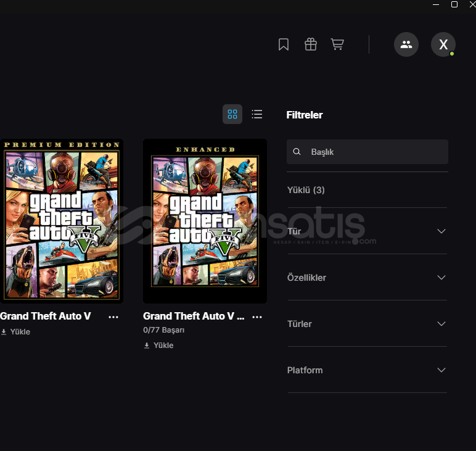The width and height of the screenshot is (476, 451).
Task: Click the gift redeem icon
Action: tap(311, 44)
